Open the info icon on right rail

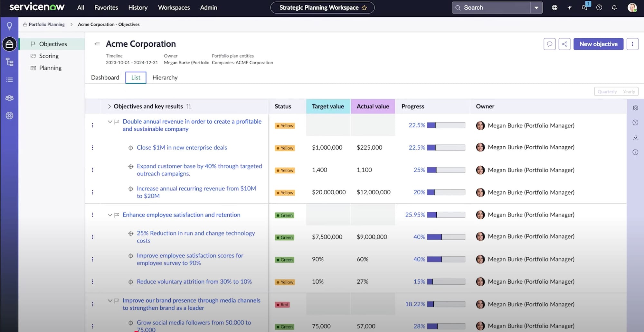635,152
